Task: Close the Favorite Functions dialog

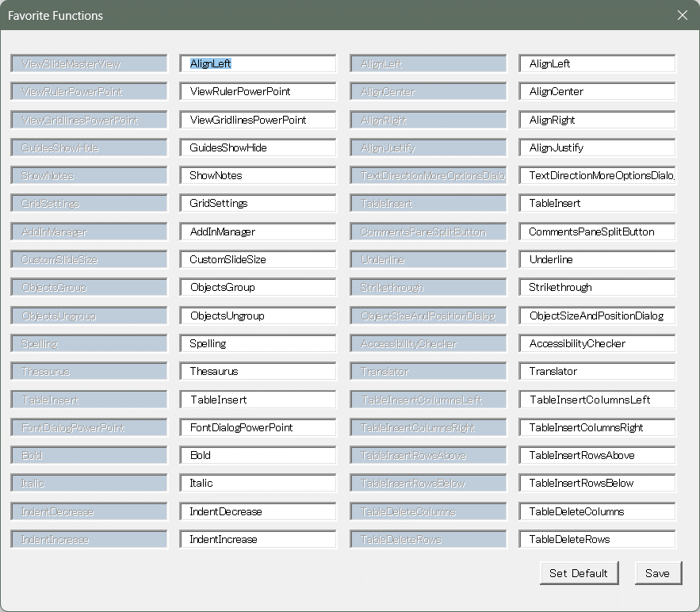Action: pyautogui.click(x=683, y=15)
